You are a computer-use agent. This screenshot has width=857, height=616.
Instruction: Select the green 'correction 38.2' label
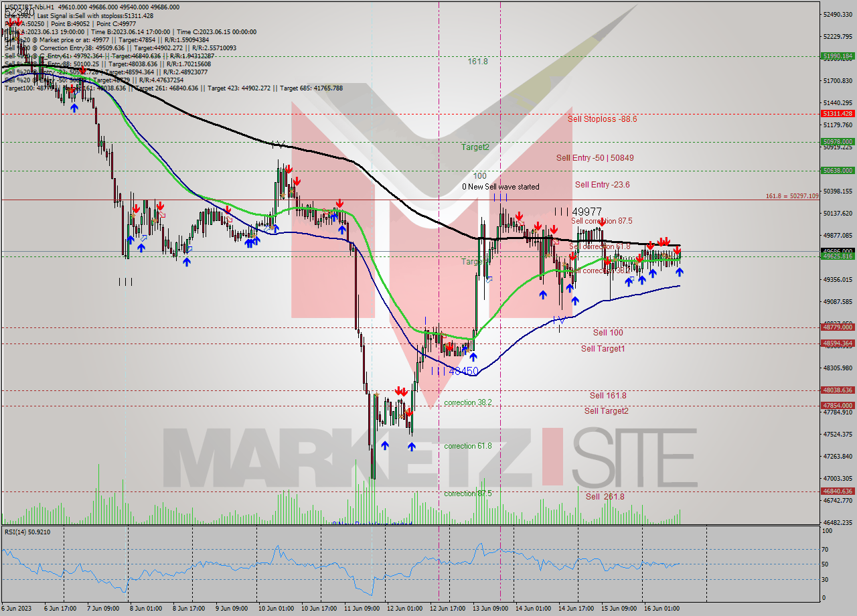(468, 402)
